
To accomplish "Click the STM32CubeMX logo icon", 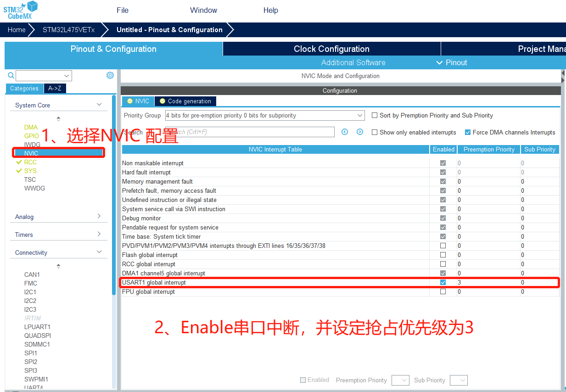I will [x=21, y=10].
